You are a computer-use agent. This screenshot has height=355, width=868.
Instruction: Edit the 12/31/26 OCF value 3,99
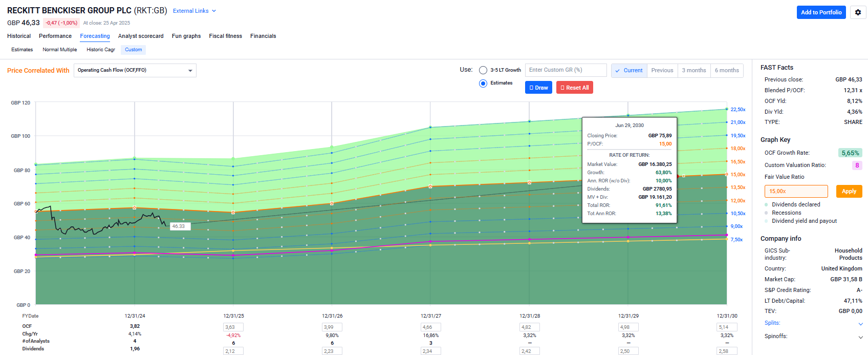coord(332,327)
